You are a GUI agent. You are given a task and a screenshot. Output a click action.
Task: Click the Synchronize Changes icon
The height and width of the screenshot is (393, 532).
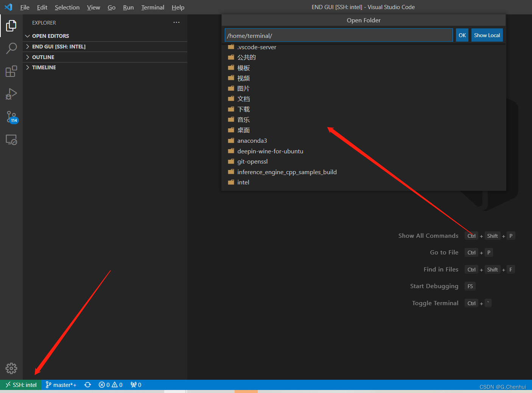coord(88,385)
